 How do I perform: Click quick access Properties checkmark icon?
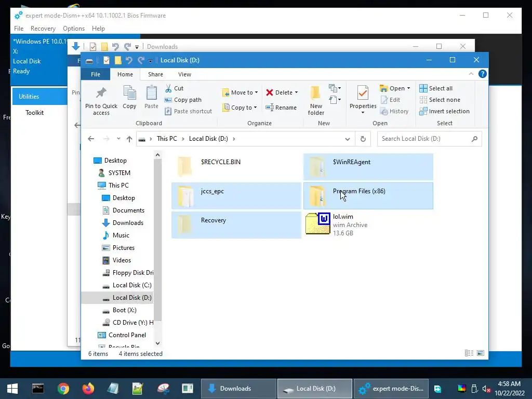pyautogui.click(x=107, y=60)
